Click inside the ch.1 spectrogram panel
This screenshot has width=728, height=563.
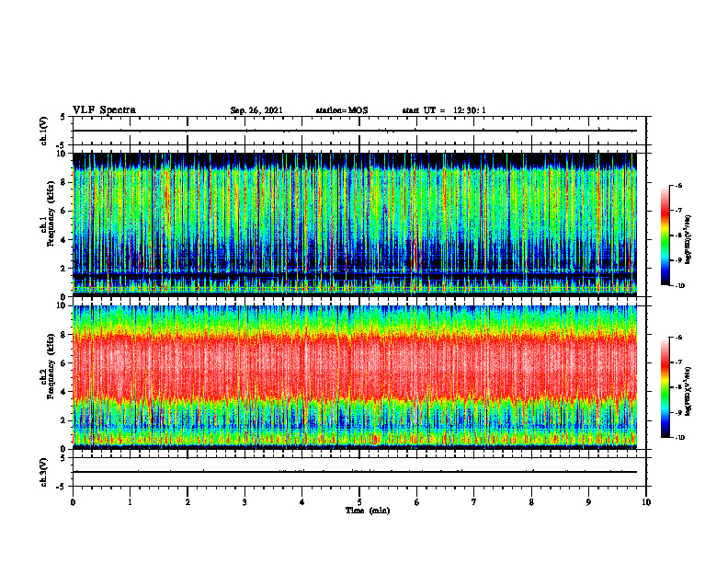pos(355,224)
